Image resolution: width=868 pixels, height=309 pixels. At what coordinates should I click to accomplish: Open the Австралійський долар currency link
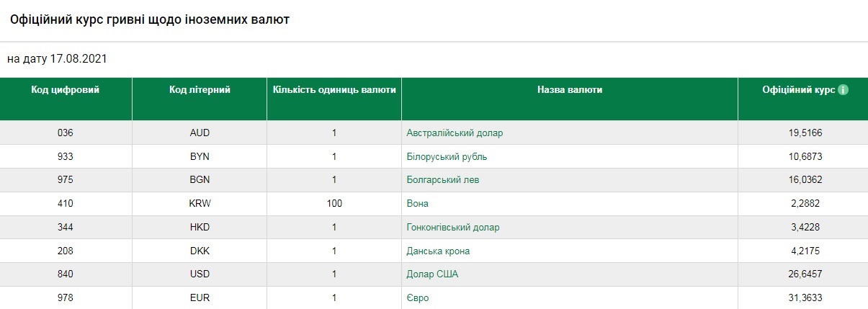455,133
